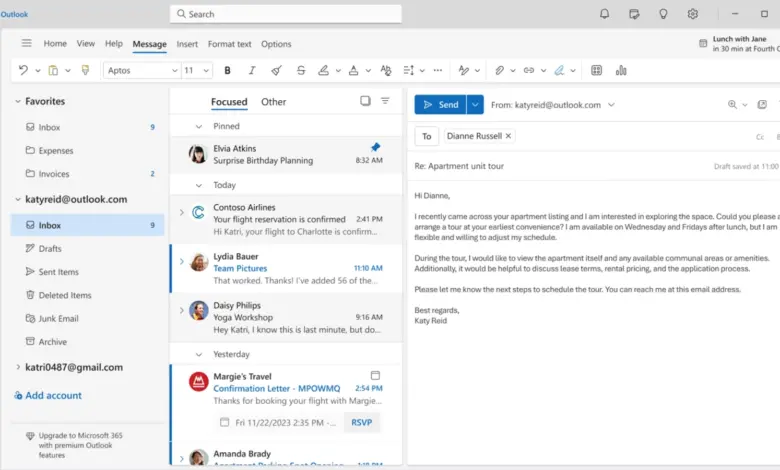Toggle strikethrough formatting

[301, 71]
